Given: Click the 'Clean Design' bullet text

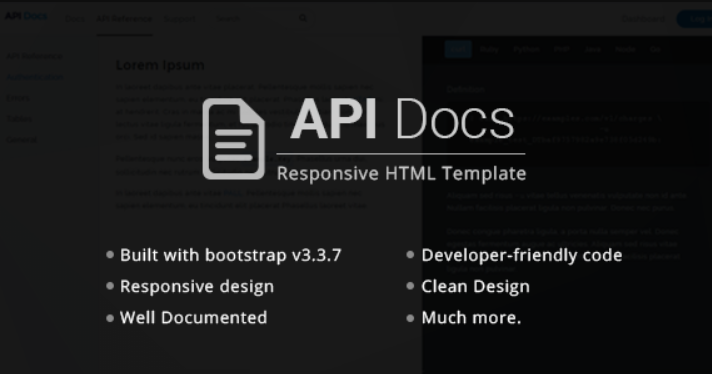Looking at the screenshot, I should [x=475, y=287].
